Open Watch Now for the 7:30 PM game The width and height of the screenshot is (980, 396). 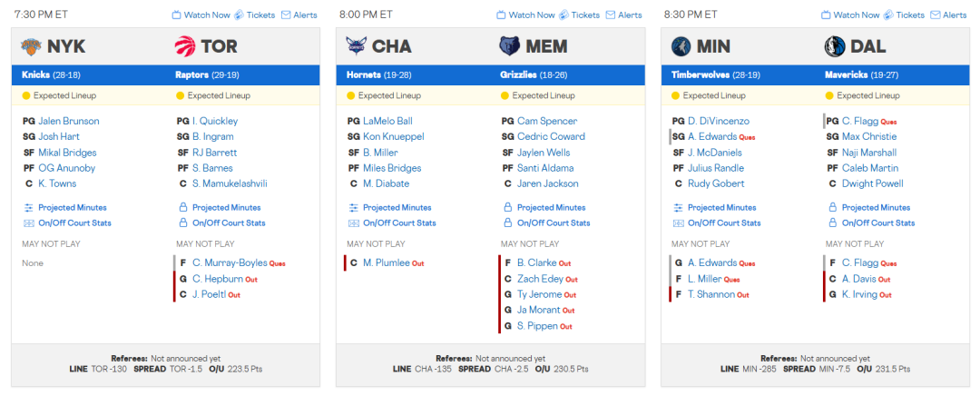[x=201, y=15]
